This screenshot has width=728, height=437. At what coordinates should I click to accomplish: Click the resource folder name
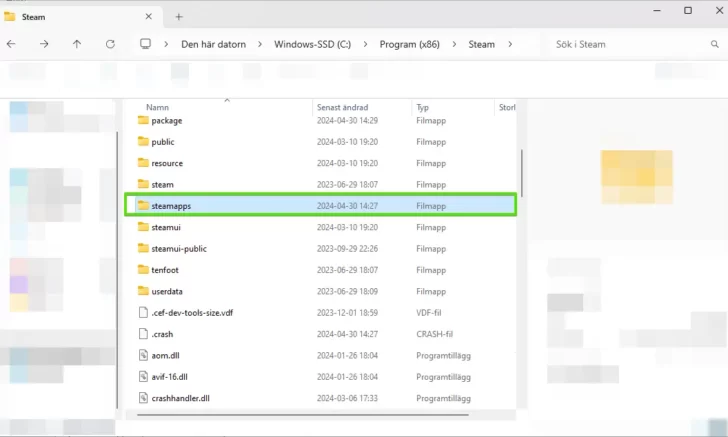(167, 163)
